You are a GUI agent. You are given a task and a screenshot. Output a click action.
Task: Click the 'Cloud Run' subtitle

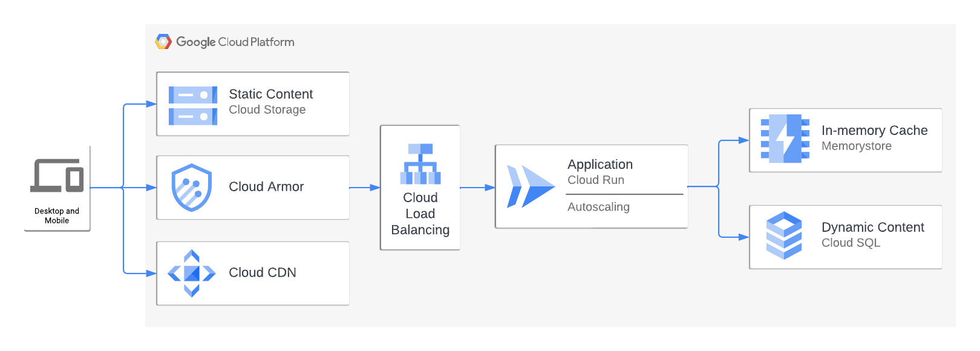click(596, 180)
